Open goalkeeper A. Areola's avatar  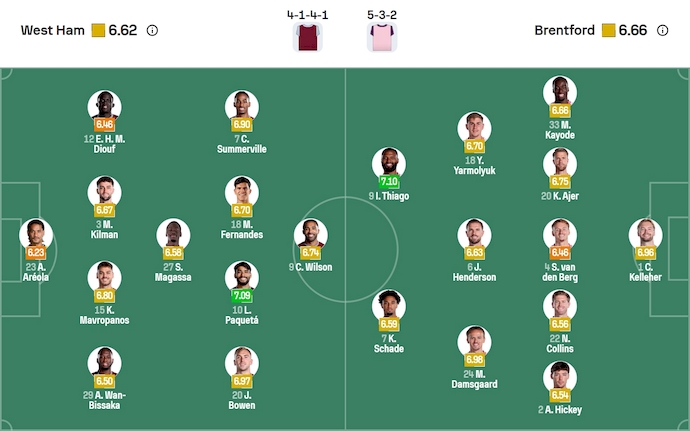pyautogui.click(x=36, y=235)
